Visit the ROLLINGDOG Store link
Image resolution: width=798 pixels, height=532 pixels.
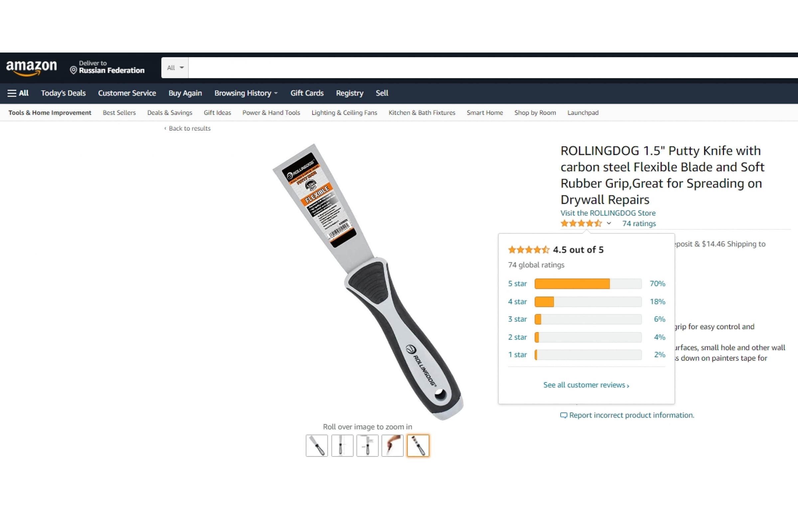click(608, 213)
